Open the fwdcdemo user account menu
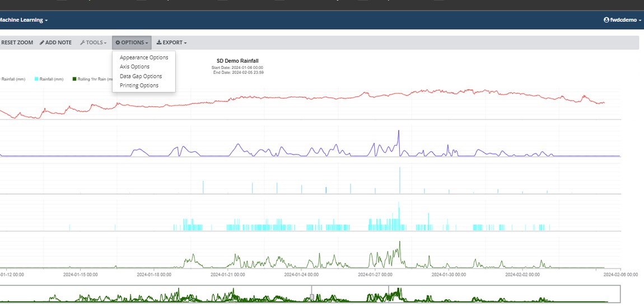 pos(622,20)
